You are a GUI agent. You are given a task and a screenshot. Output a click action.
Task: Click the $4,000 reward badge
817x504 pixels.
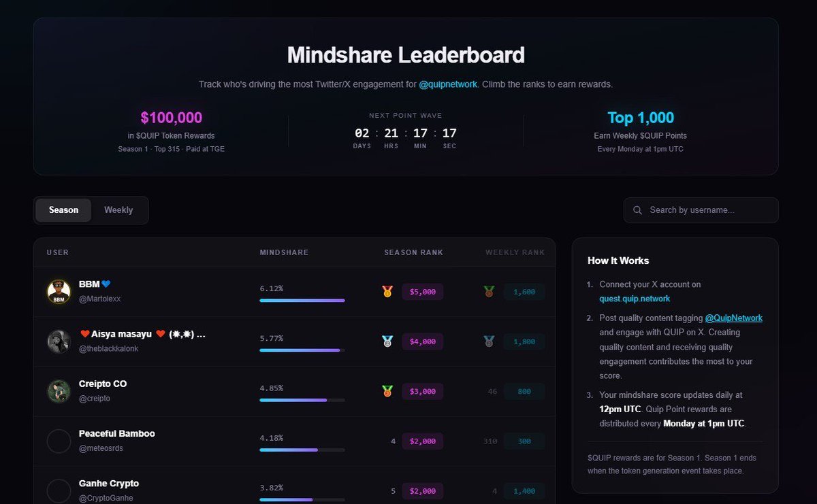(x=423, y=341)
